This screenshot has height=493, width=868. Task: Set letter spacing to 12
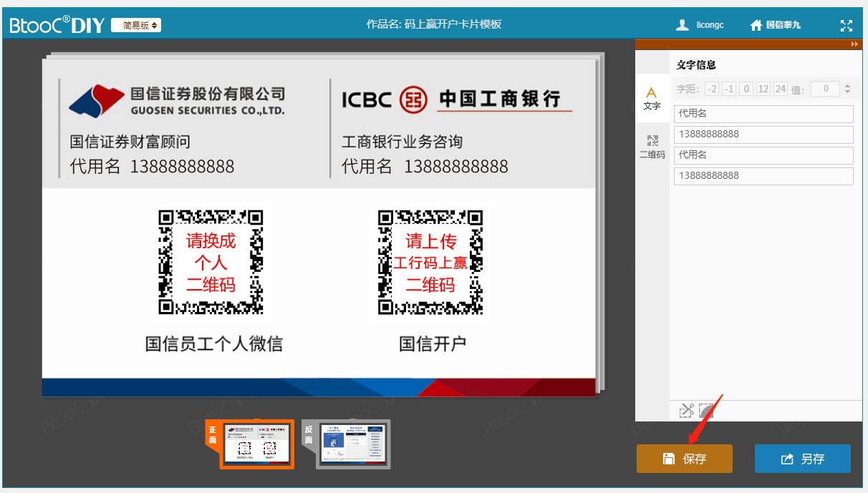click(763, 89)
